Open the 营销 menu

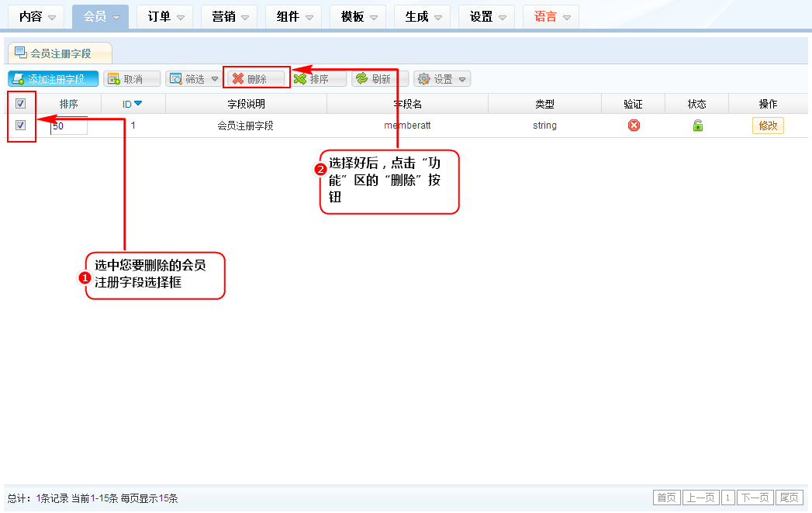229,16
